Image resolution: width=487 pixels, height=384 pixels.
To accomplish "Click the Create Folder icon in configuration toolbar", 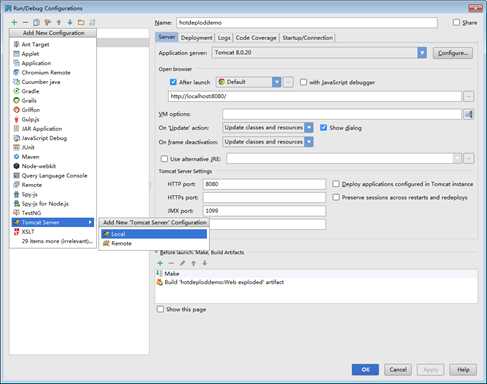I will 81,23.
